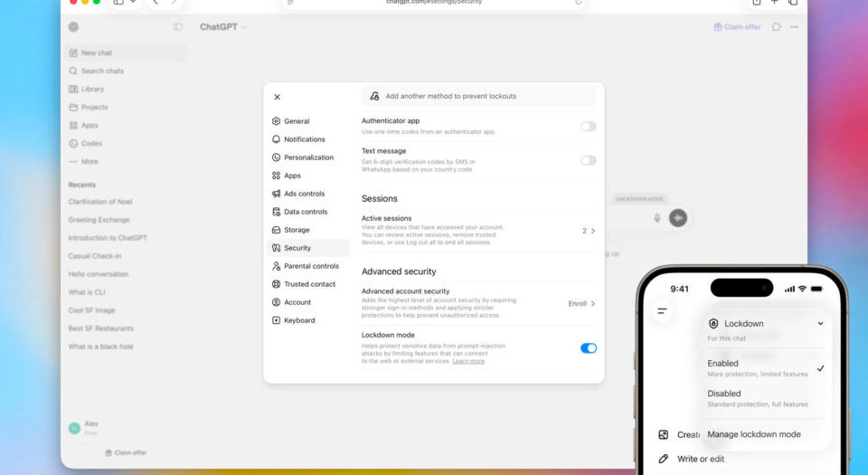Open Apps settings tab in dialog
The width and height of the screenshot is (868, 475).
tap(308, 176)
